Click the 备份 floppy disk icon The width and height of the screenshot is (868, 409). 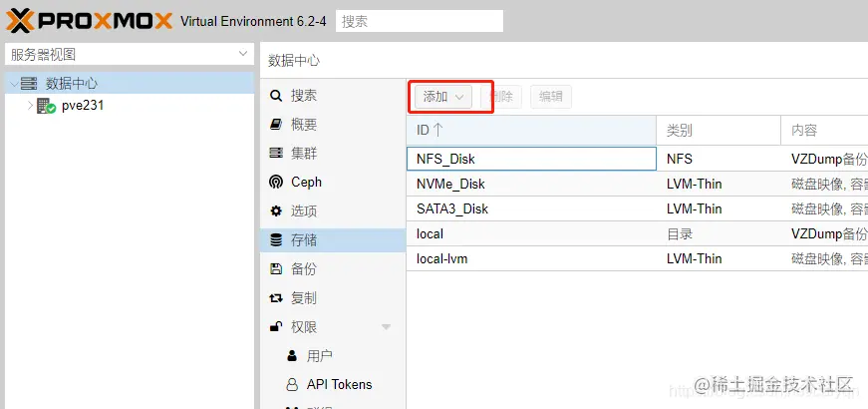[276, 268]
